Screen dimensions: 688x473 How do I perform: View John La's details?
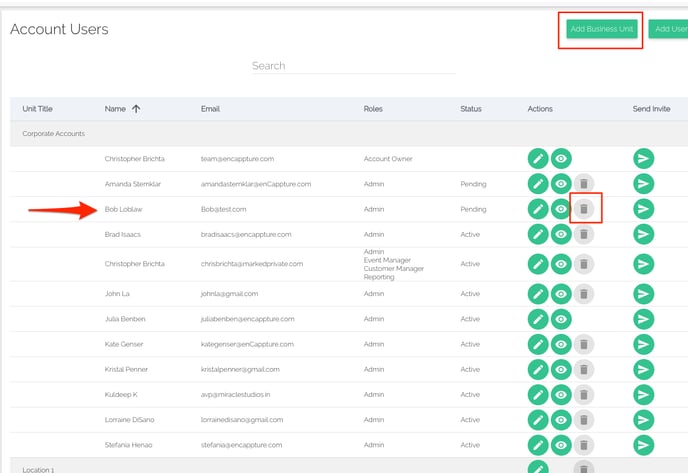[561, 294]
